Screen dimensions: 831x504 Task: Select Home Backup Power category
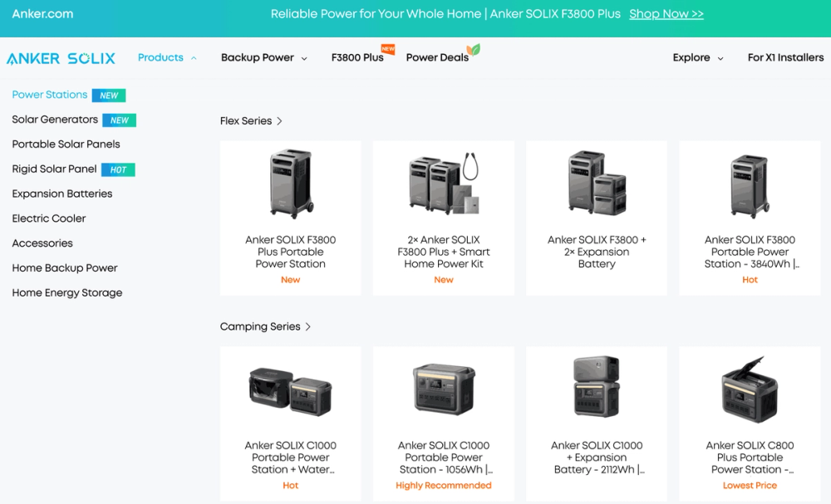65,268
